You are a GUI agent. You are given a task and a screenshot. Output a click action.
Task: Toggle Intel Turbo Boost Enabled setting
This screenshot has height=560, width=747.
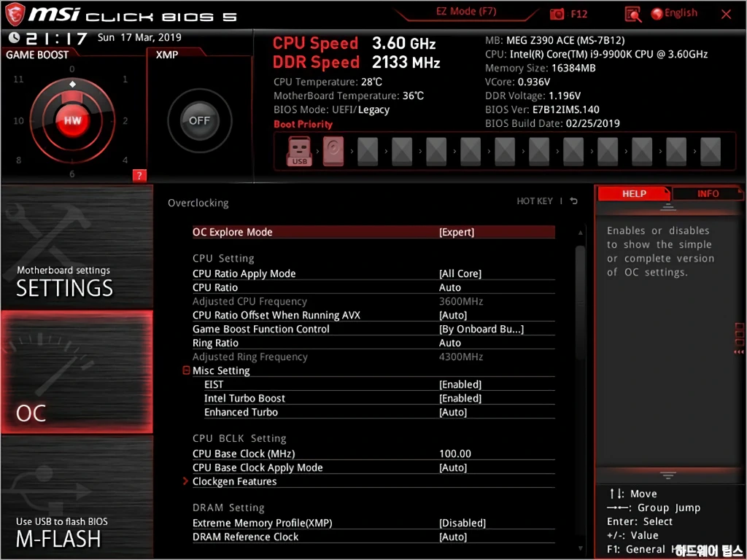[460, 398]
